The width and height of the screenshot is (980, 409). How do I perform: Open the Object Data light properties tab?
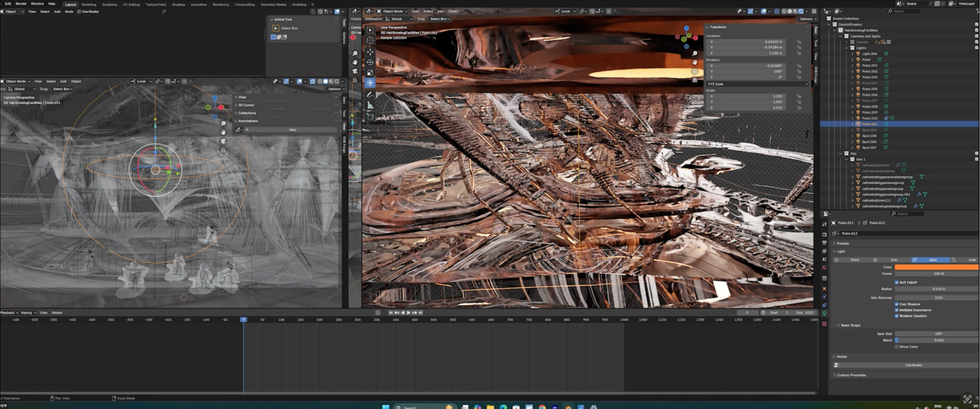(x=824, y=313)
